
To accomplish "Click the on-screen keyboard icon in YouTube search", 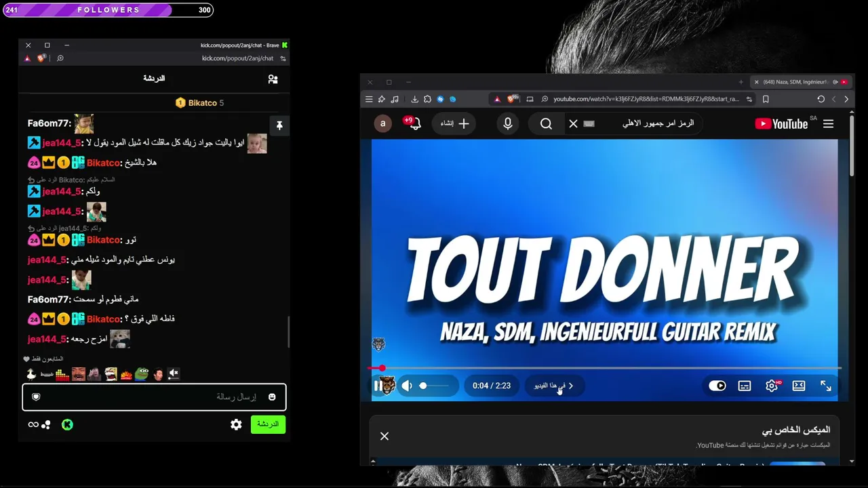I will (589, 123).
